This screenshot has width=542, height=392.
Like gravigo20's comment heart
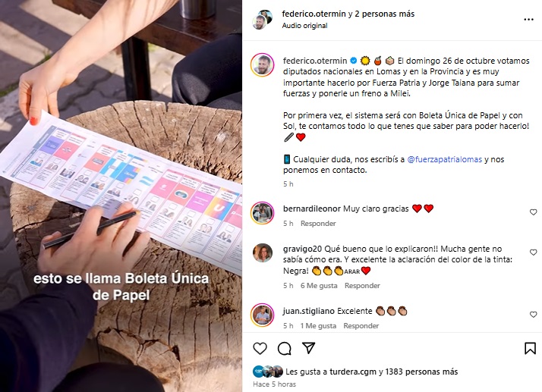click(534, 252)
